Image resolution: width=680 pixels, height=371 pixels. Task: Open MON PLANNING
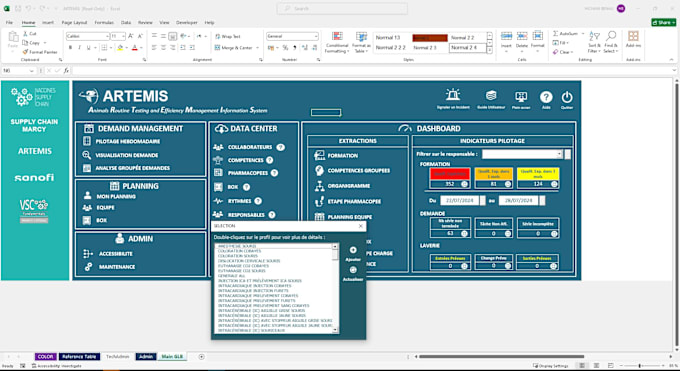point(116,197)
